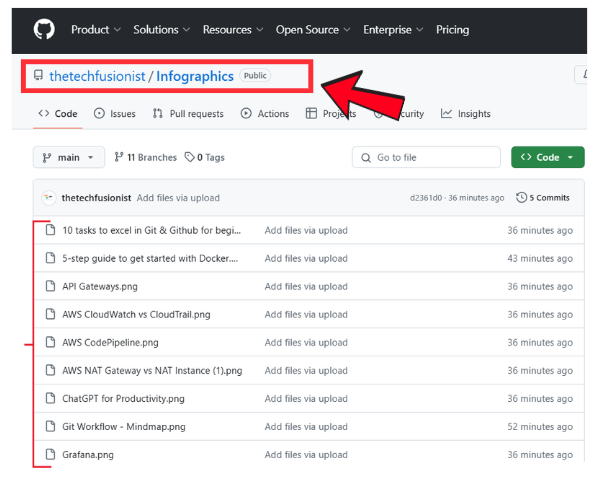The width and height of the screenshot is (601, 492).
Task: Open commit message in Git Workflow - Mindmap.png row
Action: pyautogui.click(x=306, y=427)
